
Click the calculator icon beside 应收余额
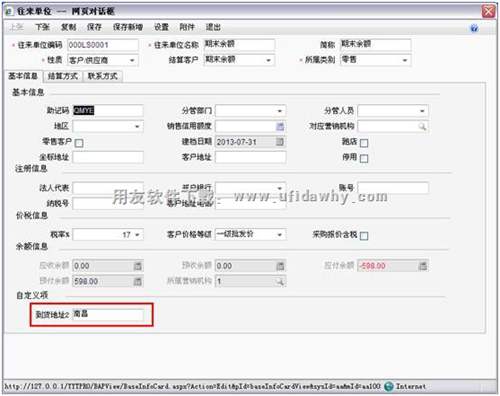[138, 266]
